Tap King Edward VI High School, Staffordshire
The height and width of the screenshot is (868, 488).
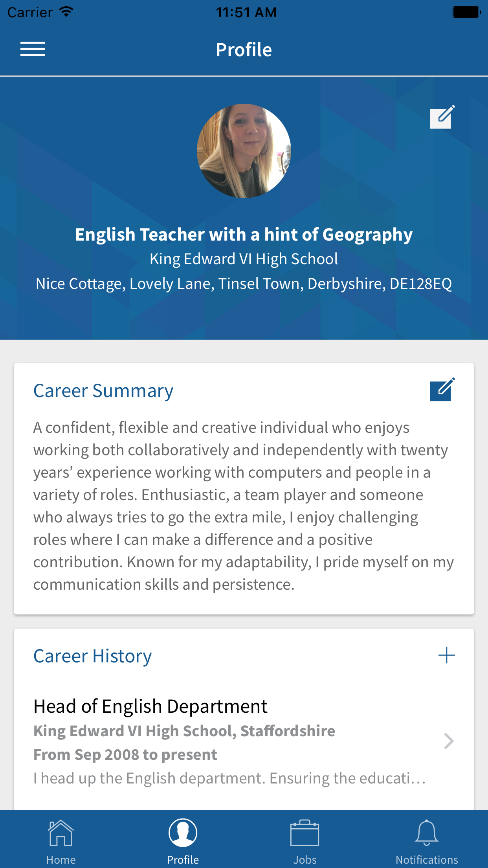pyautogui.click(x=184, y=731)
